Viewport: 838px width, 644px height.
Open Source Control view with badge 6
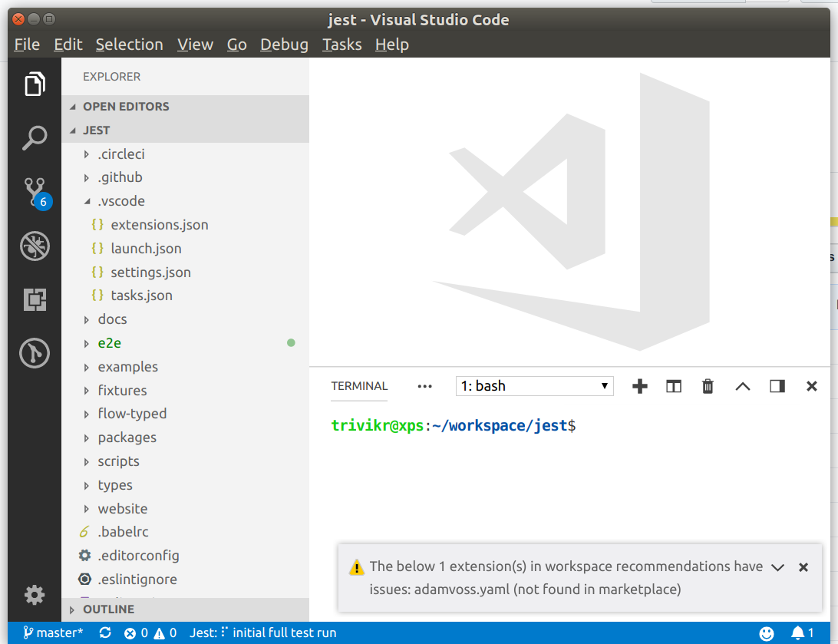point(36,193)
